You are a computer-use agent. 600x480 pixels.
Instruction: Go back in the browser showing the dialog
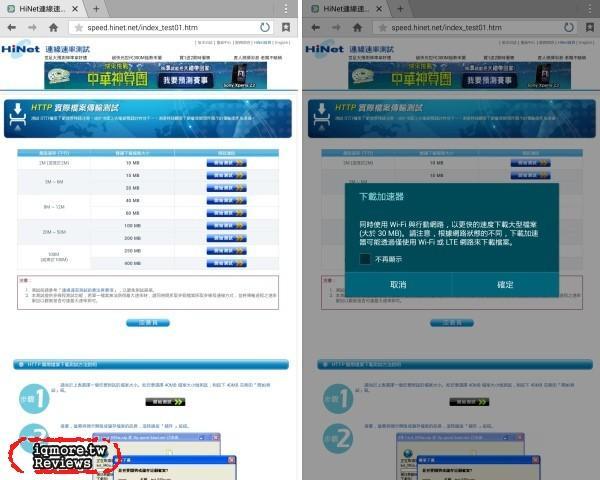316,28
